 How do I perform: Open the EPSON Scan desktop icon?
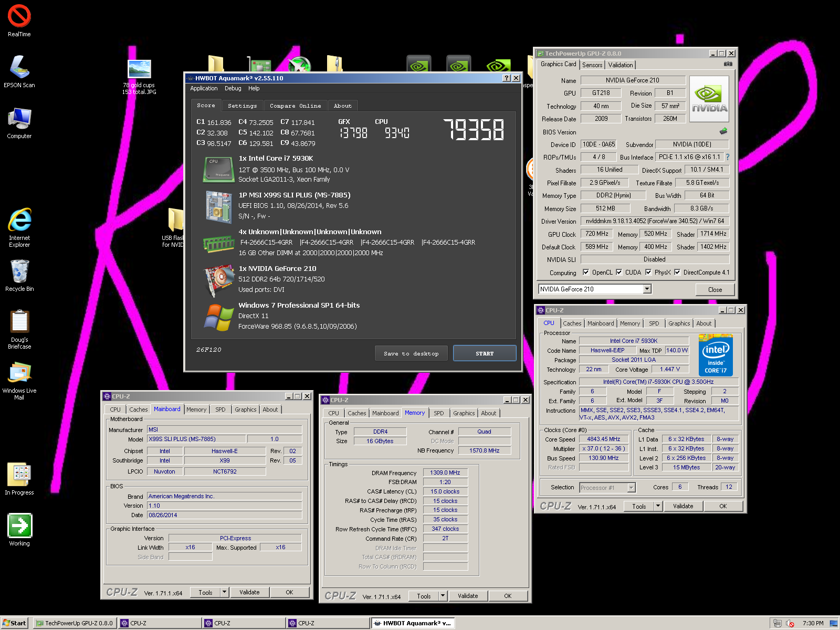[19, 71]
